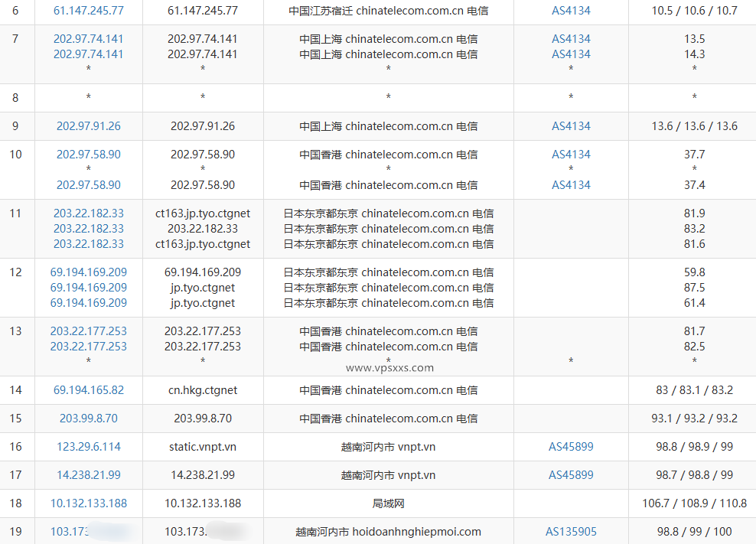
Task: Select the hostname text static.vnpt.vn
Action: 203,447
